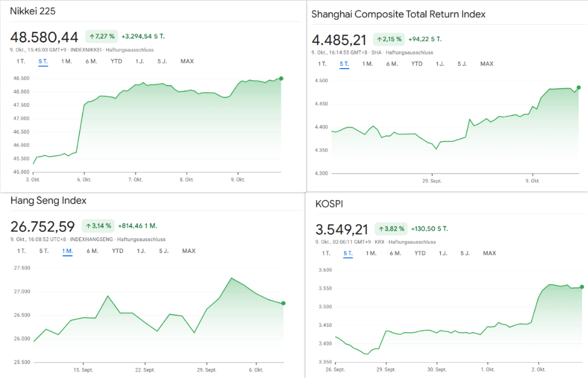
Task: Switch Shanghai Composite chart to 5J.
Action: 462,64
